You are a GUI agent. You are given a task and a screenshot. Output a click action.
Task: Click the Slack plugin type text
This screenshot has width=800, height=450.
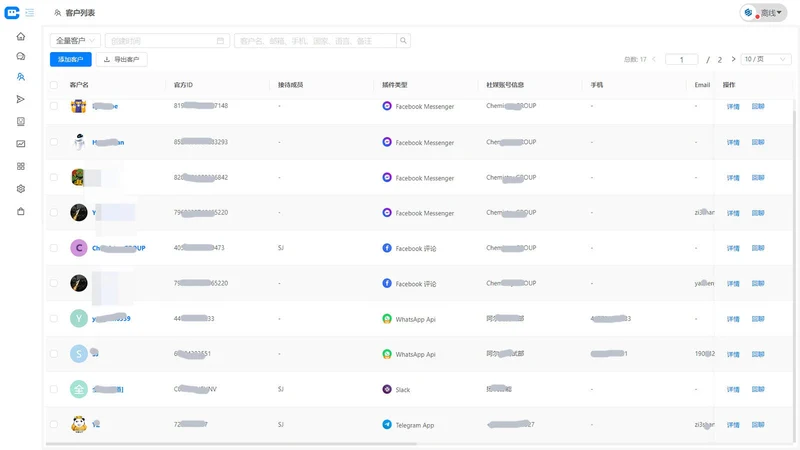[x=403, y=390]
